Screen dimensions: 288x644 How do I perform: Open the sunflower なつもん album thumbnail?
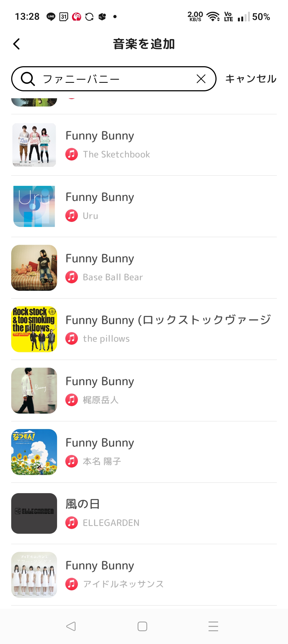coord(34,452)
